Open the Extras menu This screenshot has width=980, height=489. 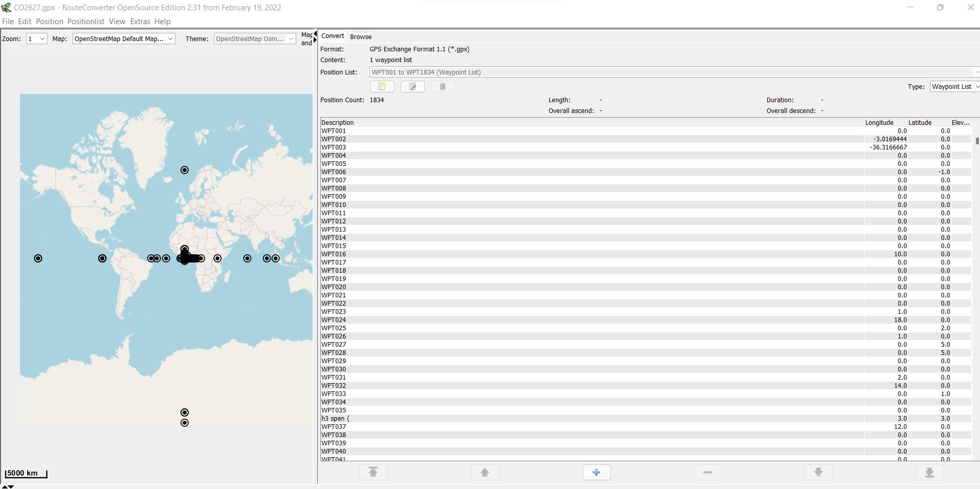click(x=140, y=22)
